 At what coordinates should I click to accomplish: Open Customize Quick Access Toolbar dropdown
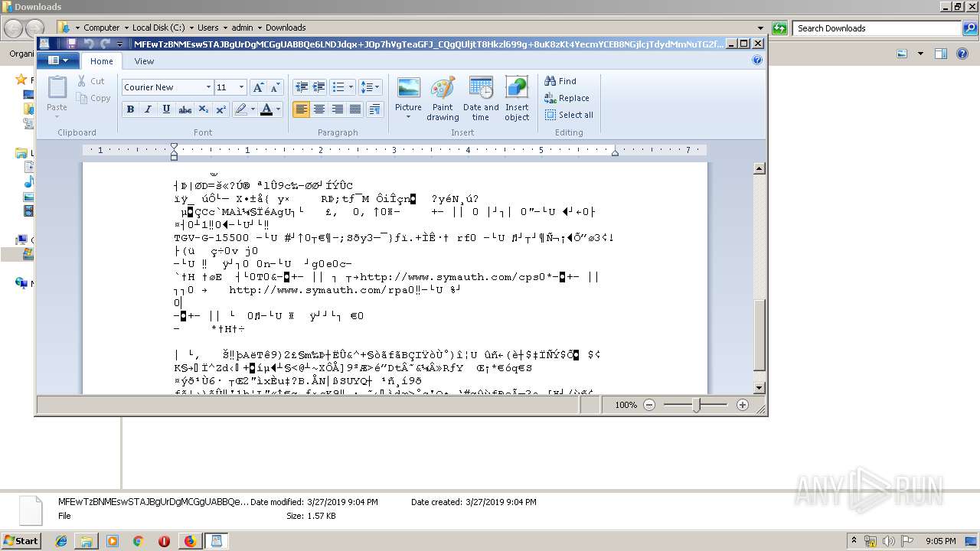[x=120, y=44]
